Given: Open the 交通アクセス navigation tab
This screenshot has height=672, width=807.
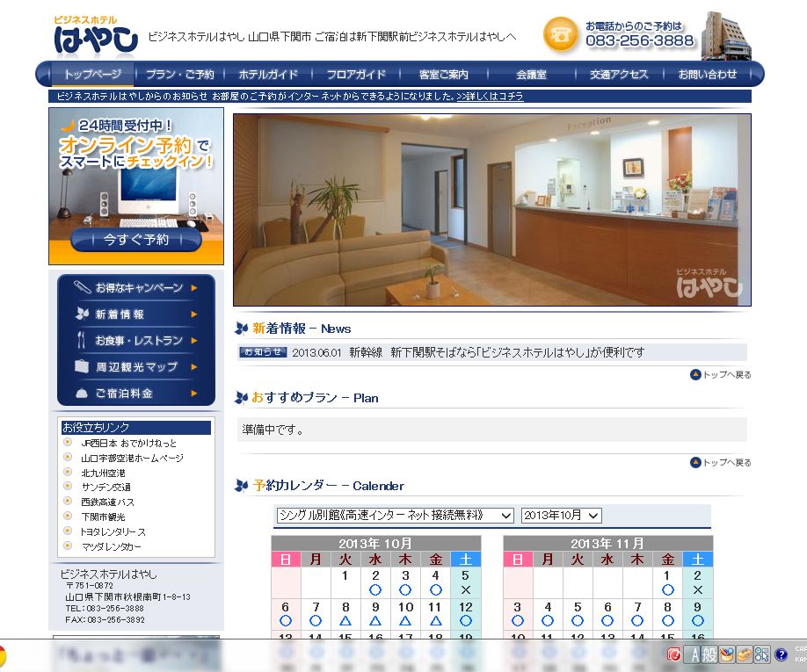Looking at the screenshot, I should [619, 74].
